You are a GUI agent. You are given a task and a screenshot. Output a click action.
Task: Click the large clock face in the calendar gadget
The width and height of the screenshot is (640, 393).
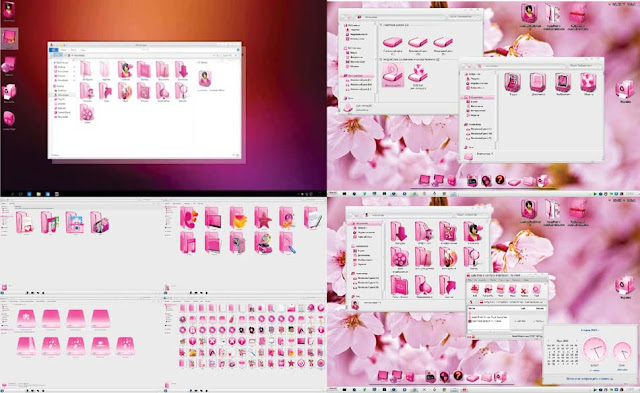595,349
